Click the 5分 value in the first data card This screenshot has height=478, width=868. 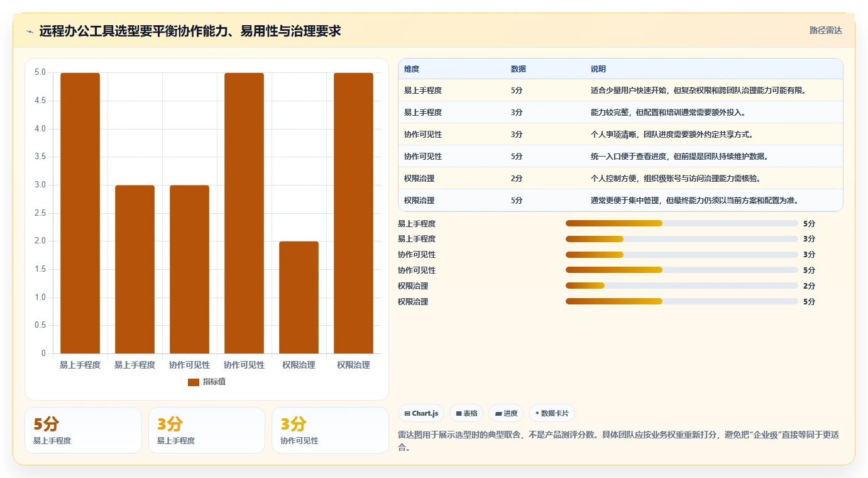pyautogui.click(x=46, y=424)
